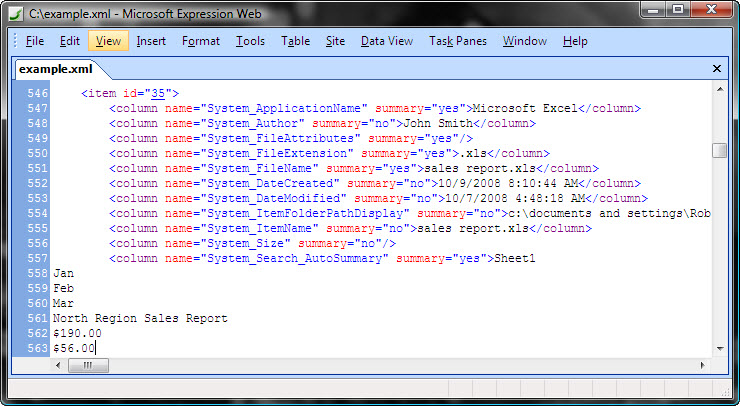
Task: Click the vertical scrollbar down arrow
Action: tap(720, 349)
